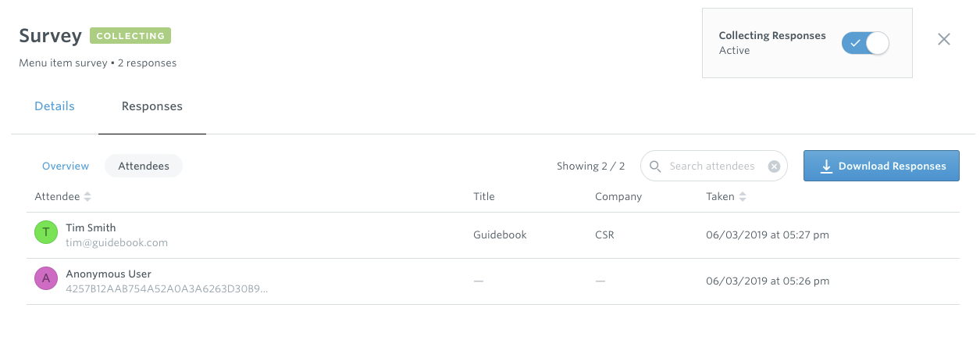Select the Attendees pill tab
Screen dimensions: 980x358
click(144, 166)
